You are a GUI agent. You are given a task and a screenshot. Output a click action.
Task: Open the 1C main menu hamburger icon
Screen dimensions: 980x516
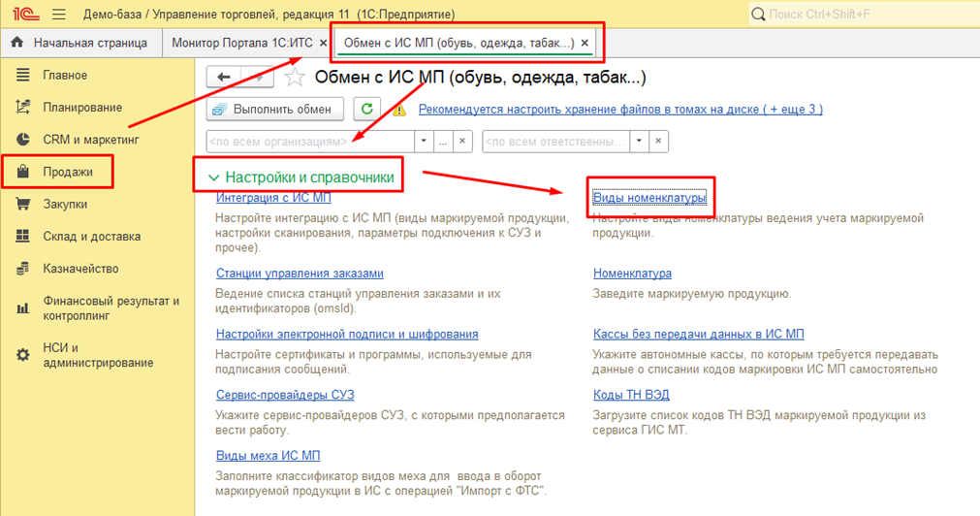[x=59, y=14]
